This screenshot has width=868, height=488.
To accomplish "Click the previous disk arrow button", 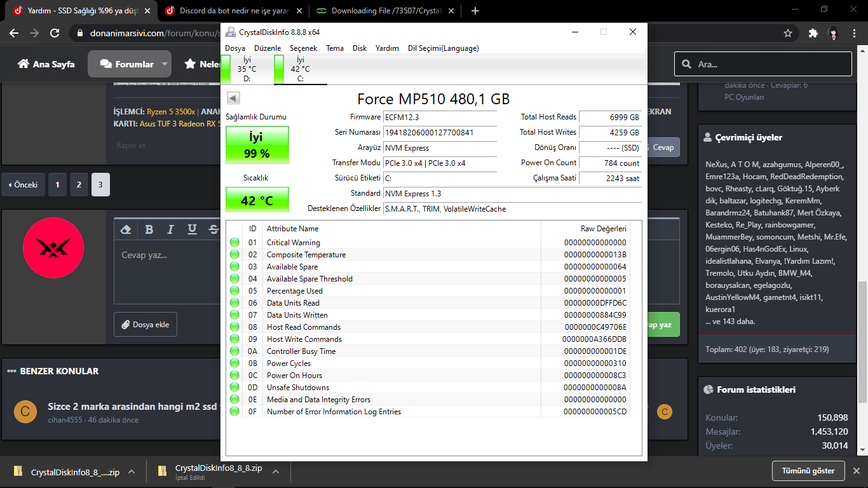I will coord(233,98).
